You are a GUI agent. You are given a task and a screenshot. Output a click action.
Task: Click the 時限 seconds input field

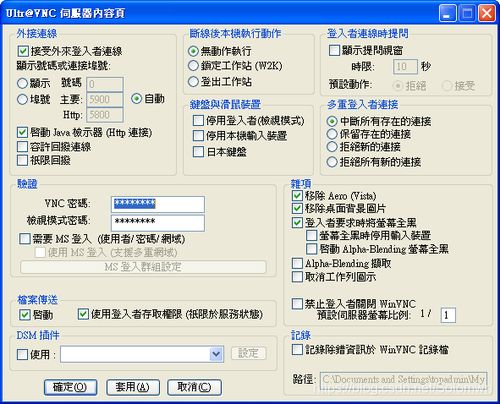point(405,67)
